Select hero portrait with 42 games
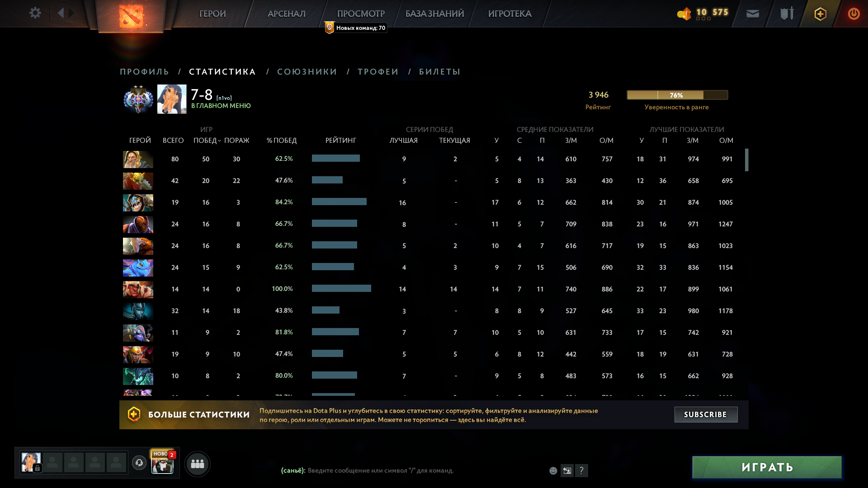This screenshot has width=868, height=488. point(138,181)
